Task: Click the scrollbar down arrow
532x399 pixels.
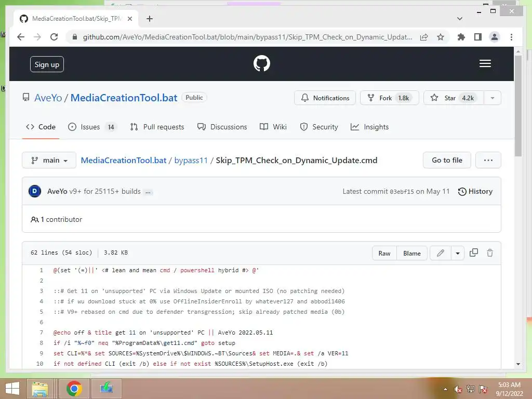Action: point(518,364)
